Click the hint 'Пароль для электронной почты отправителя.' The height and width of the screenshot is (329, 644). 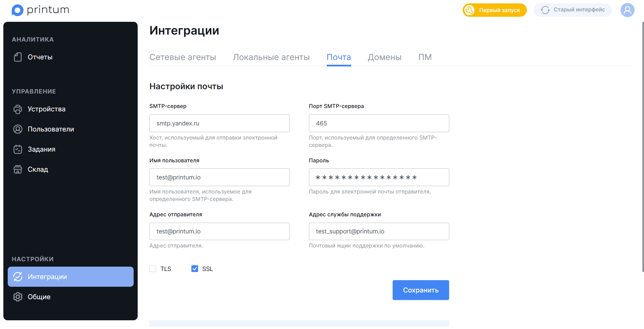370,192
